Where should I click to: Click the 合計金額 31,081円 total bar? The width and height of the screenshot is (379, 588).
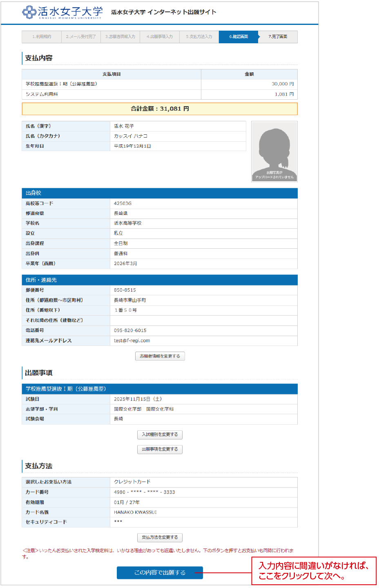click(160, 109)
